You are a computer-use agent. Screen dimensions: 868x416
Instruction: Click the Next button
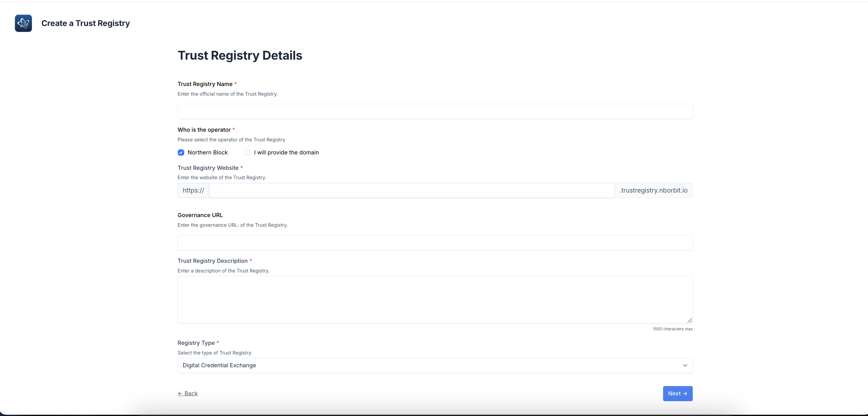click(x=678, y=393)
